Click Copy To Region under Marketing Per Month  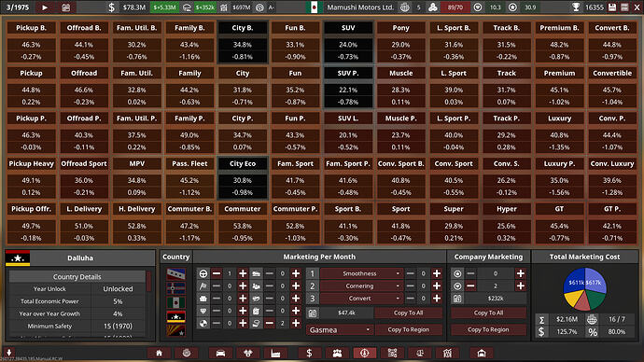[x=408, y=329]
